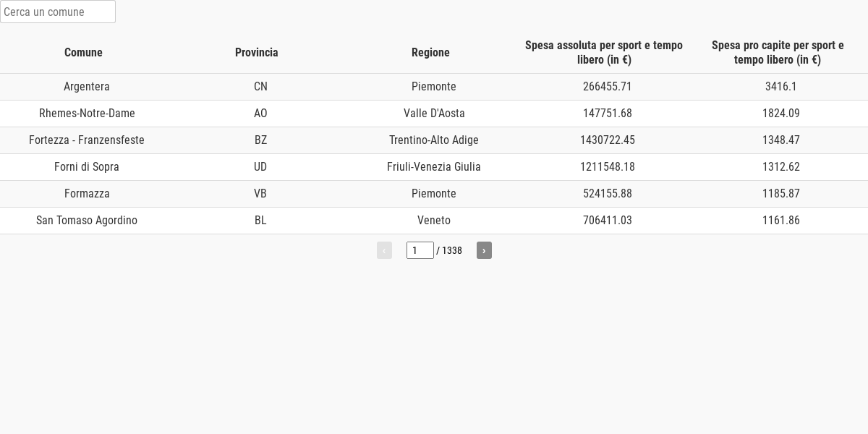Screen dimensions: 868x434
Task: Click the Valle D'Aosta region cell
Action: coord(434,114)
